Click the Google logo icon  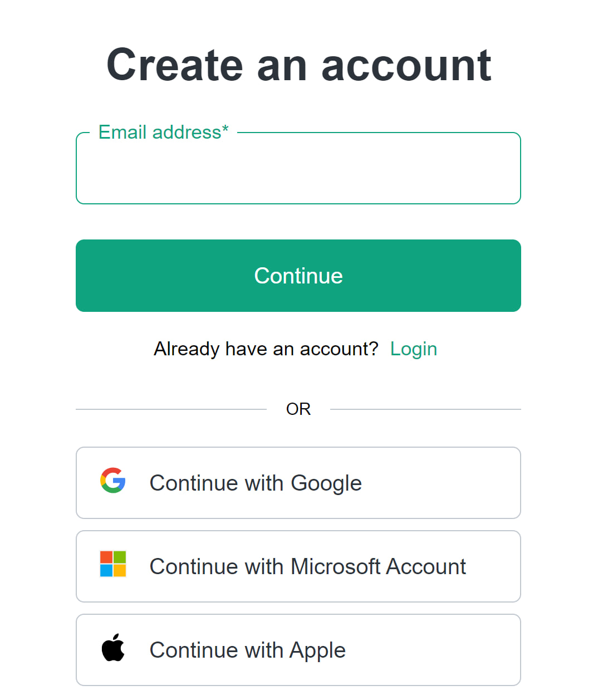tap(113, 480)
